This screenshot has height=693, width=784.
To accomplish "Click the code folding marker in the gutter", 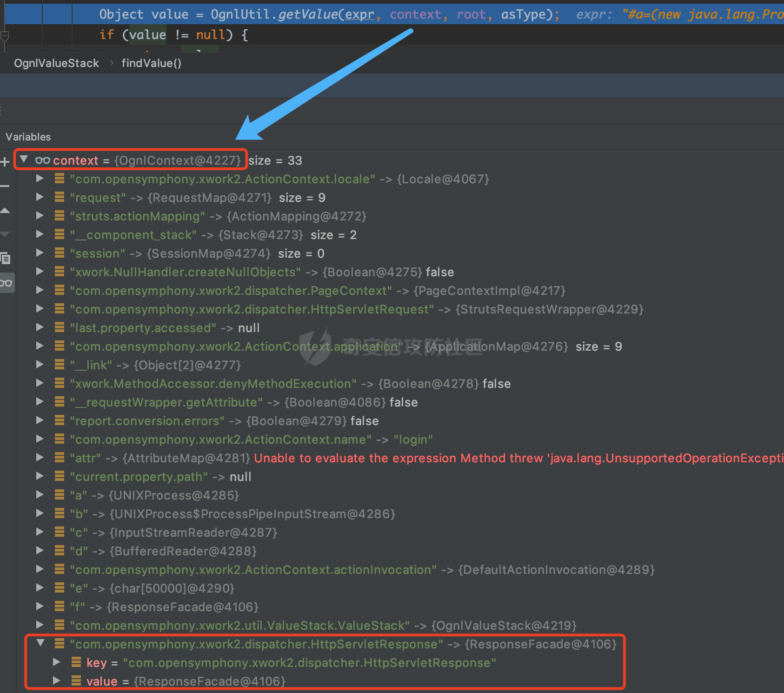I will tap(5, 35).
